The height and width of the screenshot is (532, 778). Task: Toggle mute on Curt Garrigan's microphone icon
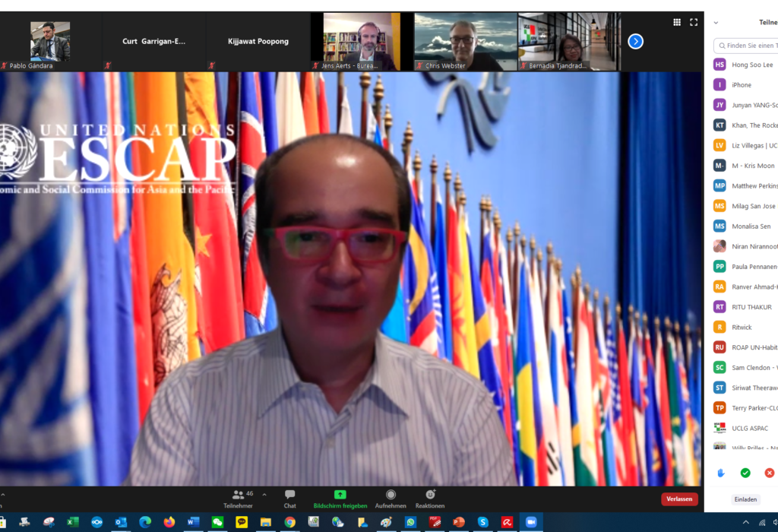[x=107, y=65]
